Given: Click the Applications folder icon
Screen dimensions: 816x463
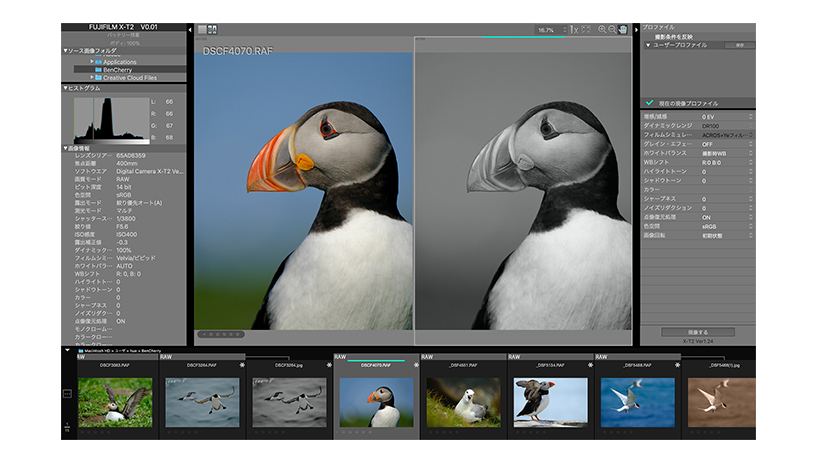Looking at the screenshot, I should pos(98,62).
